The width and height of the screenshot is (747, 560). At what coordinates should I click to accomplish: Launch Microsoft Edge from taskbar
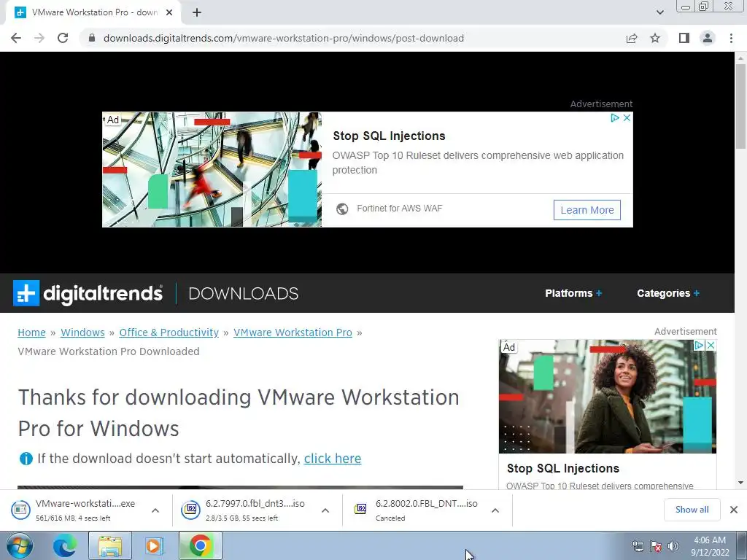[65, 545]
